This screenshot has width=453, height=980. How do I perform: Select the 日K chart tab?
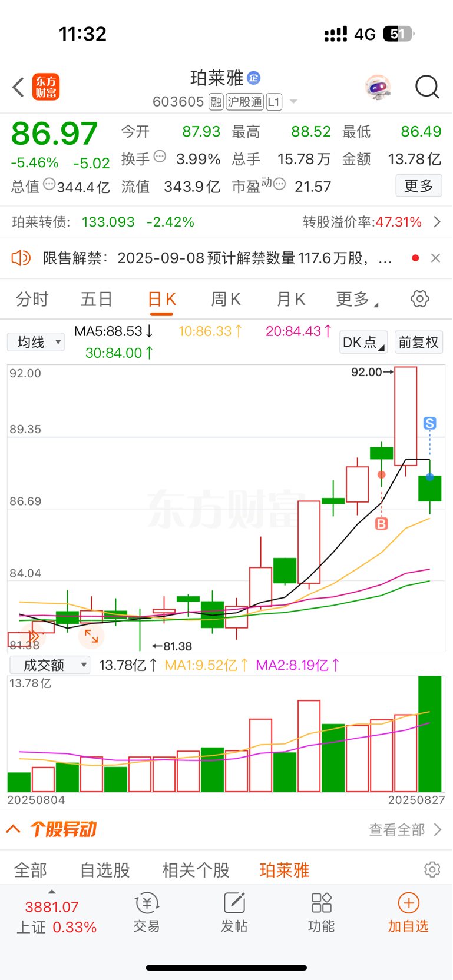click(161, 299)
